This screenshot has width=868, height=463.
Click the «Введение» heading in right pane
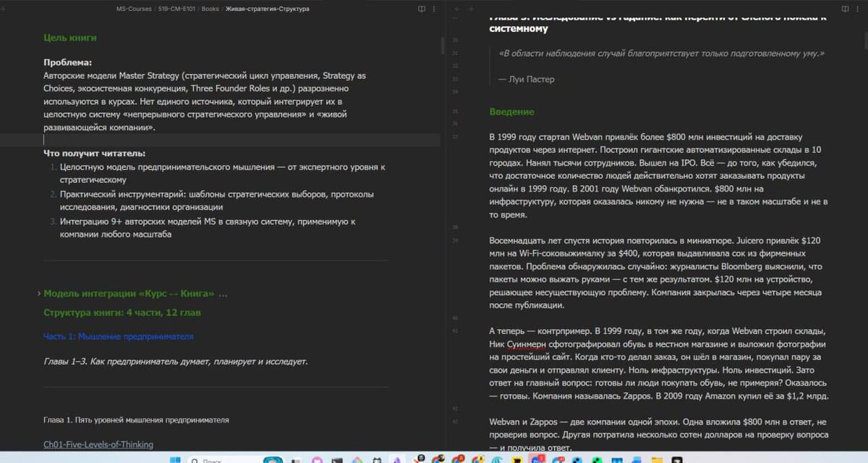tap(511, 111)
